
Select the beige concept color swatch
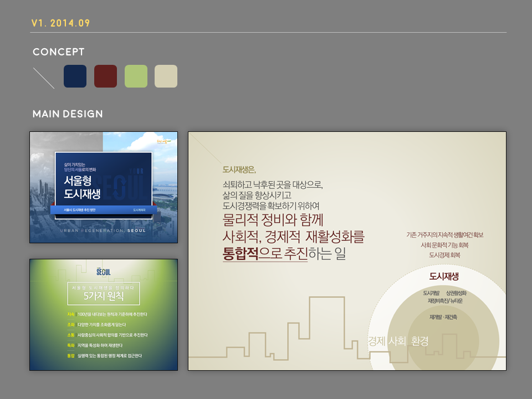pyautogui.click(x=166, y=76)
